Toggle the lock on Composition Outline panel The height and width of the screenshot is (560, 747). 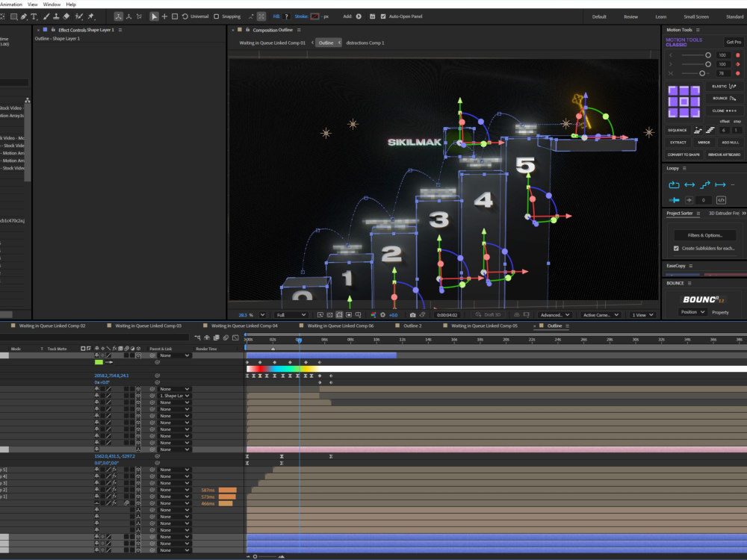(x=247, y=30)
